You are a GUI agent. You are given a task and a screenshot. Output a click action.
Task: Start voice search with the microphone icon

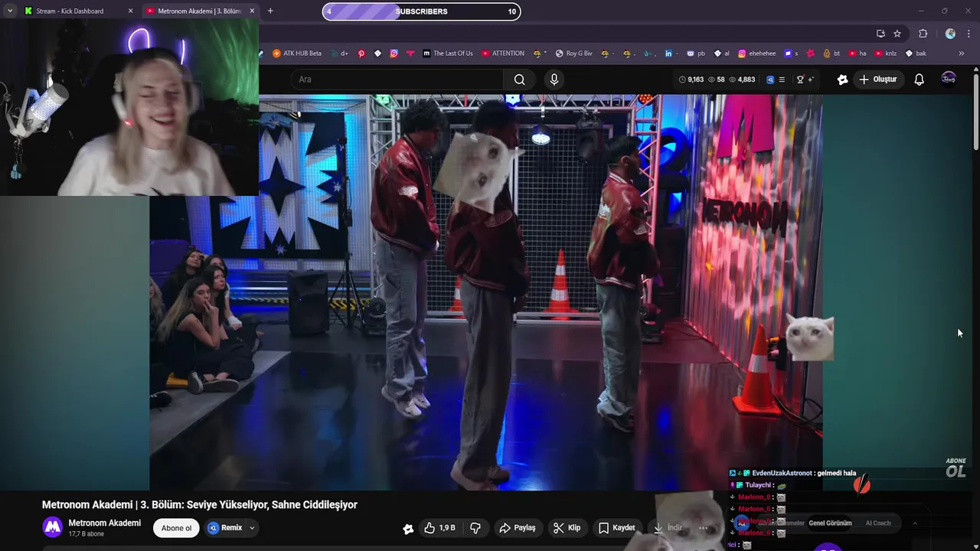point(554,80)
